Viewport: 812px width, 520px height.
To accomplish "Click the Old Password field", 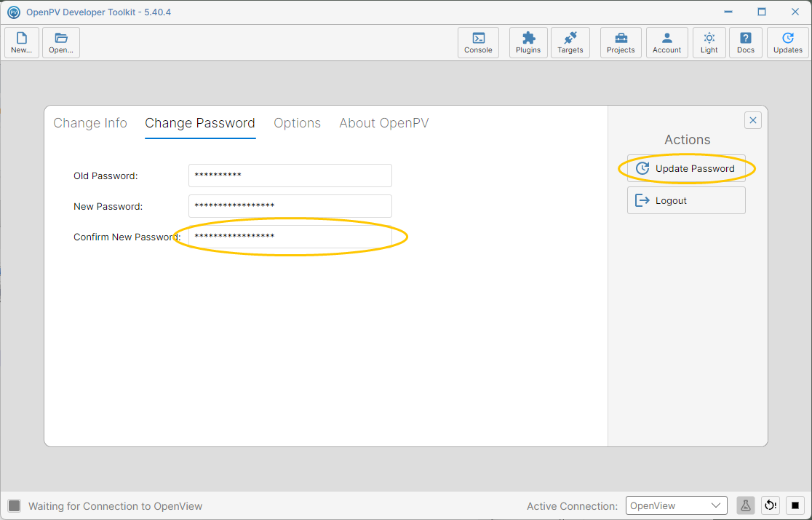I will pos(290,176).
